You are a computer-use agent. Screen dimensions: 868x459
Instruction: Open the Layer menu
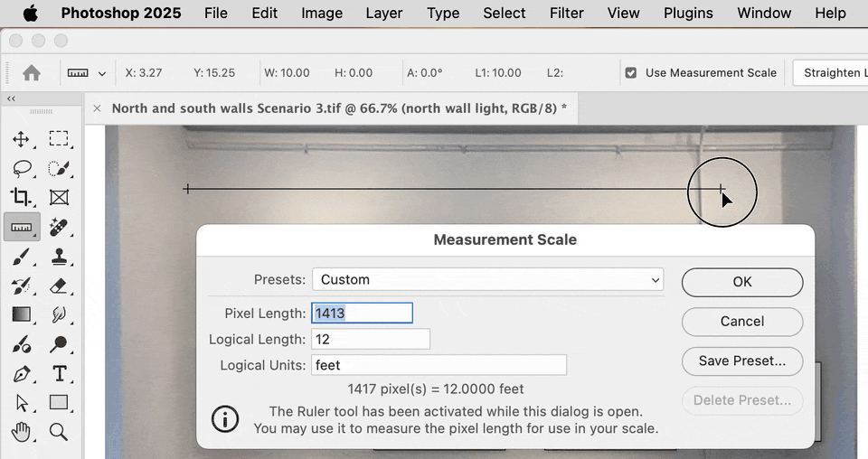pyautogui.click(x=383, y=14)
